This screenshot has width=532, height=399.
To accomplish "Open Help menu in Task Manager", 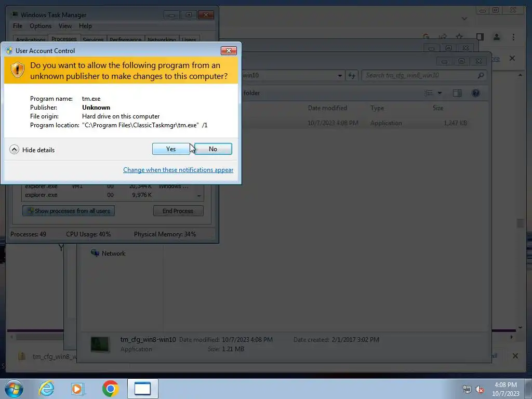I will pos(85,26).
